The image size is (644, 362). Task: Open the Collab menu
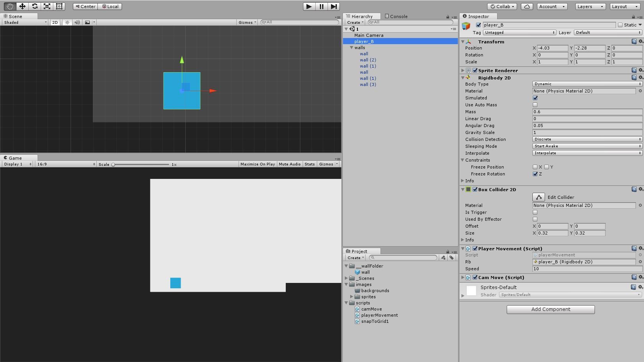tap(502, 7)
